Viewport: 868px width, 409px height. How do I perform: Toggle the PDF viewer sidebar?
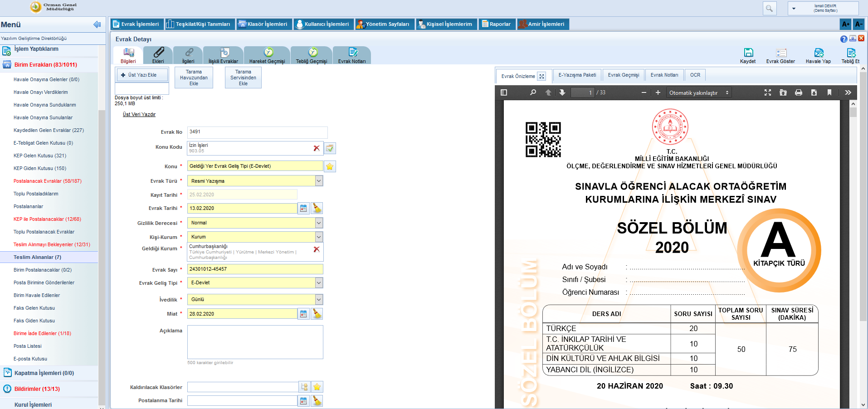coord(503,93)
